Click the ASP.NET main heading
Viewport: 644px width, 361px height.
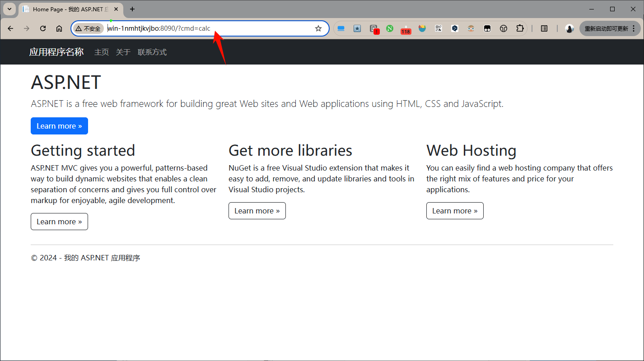tap(66, 83)
